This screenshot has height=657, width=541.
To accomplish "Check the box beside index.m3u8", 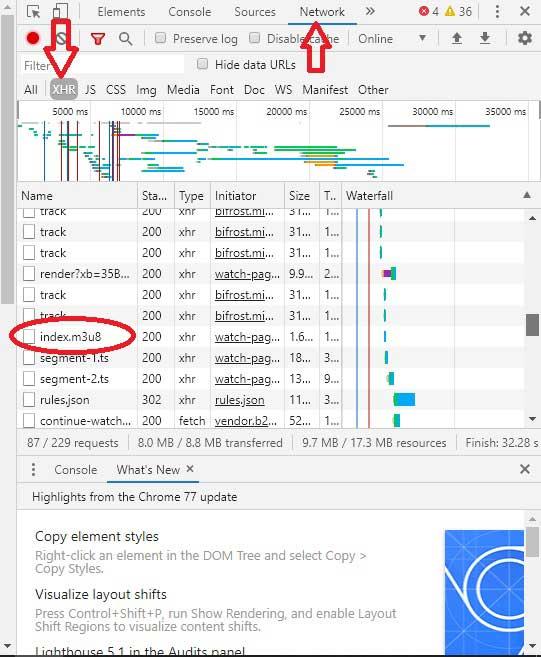I will pos(29,336).
